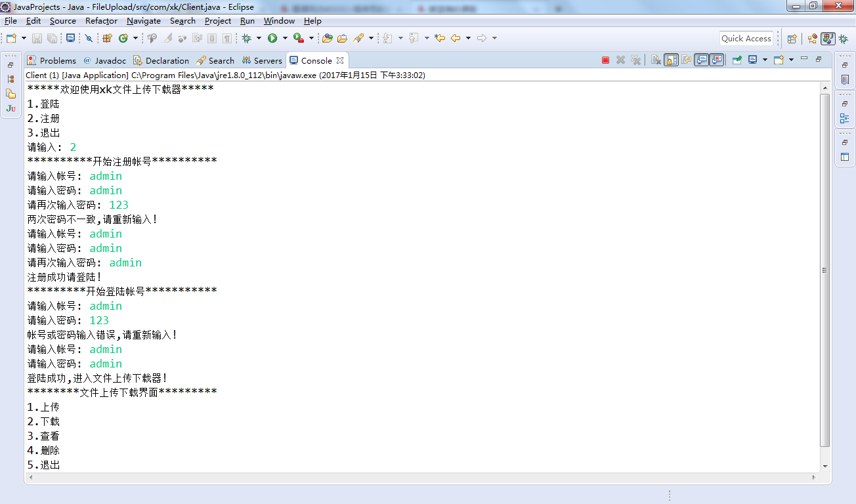
Task: Toggle Word Wrap in console toolbar
Action: pos(686,60)
